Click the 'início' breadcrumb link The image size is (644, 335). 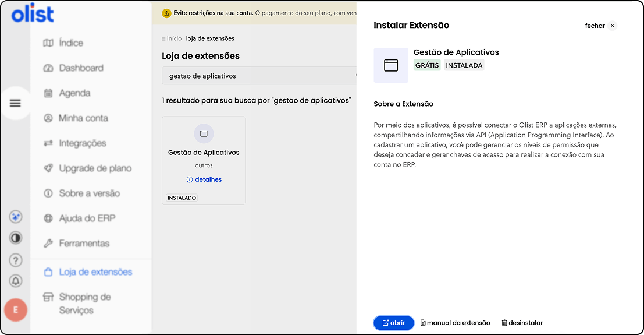click(x=173, y=38)
